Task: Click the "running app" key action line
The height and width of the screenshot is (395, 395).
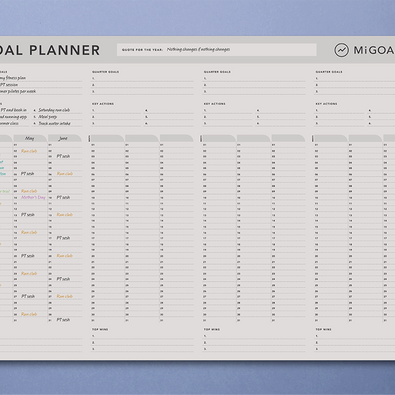Action: click(x=13, y=117)
